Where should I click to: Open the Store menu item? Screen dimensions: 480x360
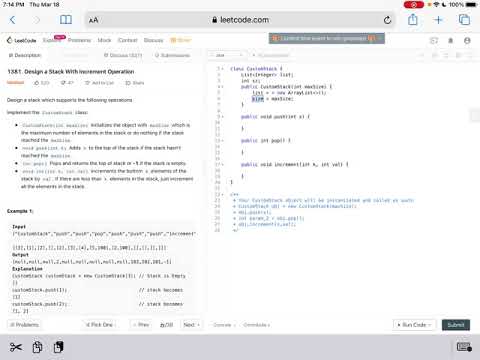click(x=181, y=40)
